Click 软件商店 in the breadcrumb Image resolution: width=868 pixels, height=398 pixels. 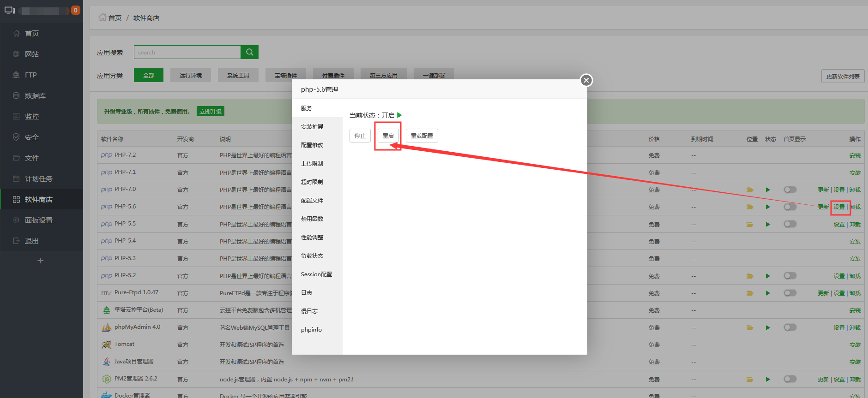point(146,18)
